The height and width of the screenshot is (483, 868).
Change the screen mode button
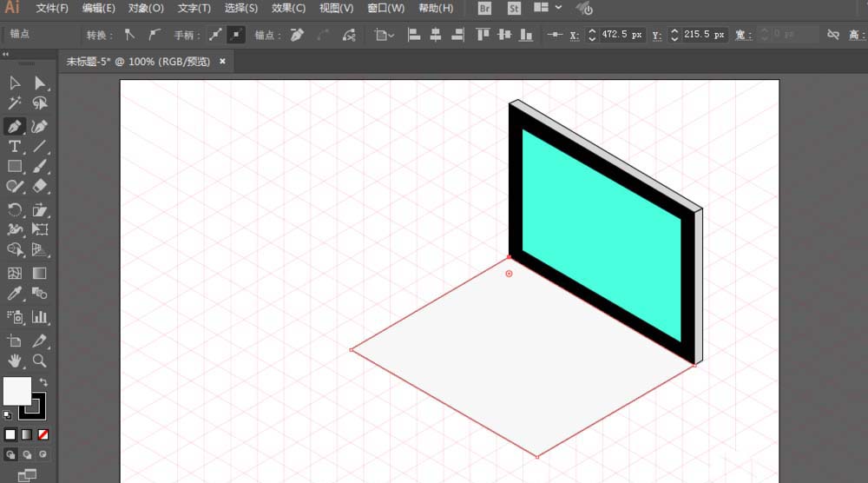tap(27, 475)
